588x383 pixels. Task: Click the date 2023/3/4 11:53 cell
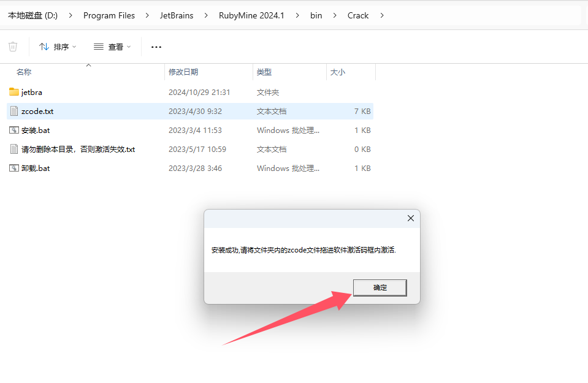coord(195,131)
